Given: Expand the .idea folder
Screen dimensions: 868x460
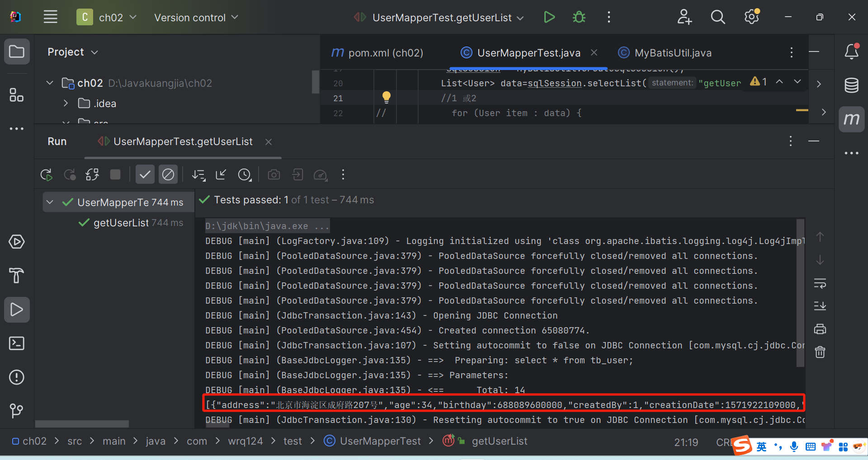Looking at the screenshot, I should coord(66,103).
